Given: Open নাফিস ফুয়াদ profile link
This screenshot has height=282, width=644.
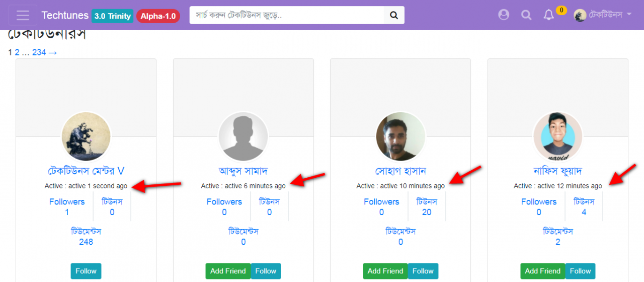Looking at the screenshot, I should [557, 171].
